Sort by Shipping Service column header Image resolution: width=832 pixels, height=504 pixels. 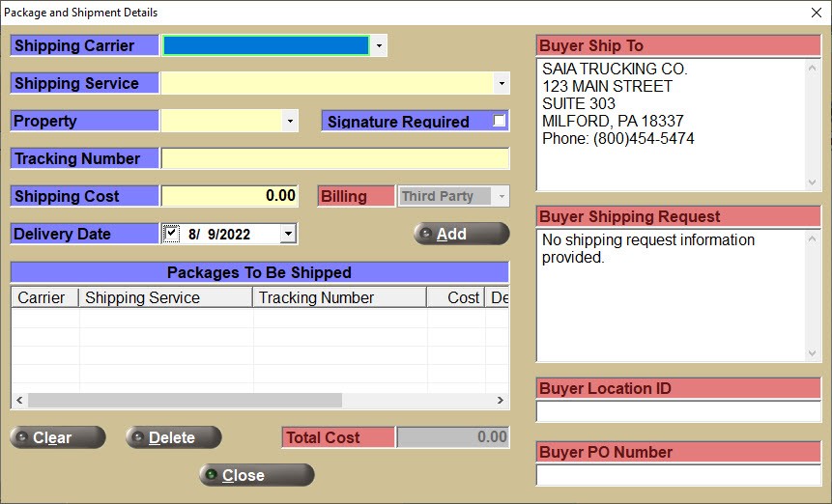(165, 297)
